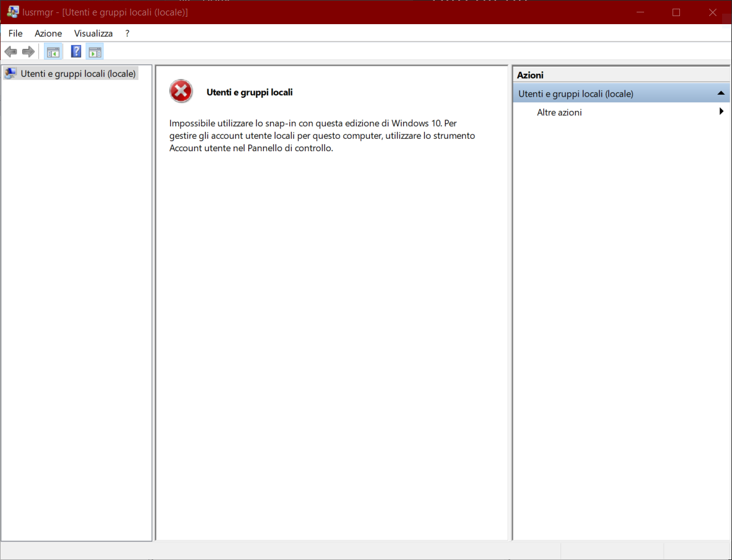Screen dimensions: 732x560
Task: Open the Azione menu
Action: pos(48,33)
